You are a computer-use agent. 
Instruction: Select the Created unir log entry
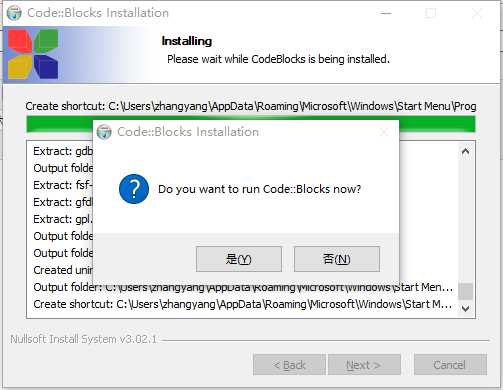click(63, 270)
